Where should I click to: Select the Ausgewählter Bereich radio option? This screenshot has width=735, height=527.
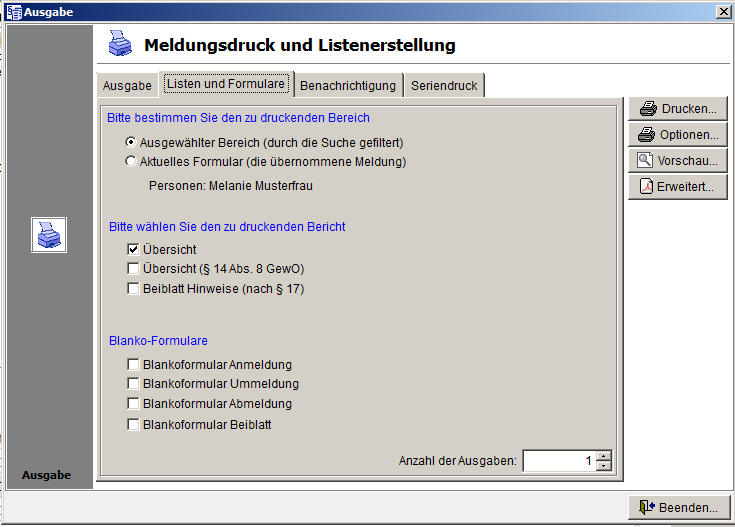click(x=131, y=143)
